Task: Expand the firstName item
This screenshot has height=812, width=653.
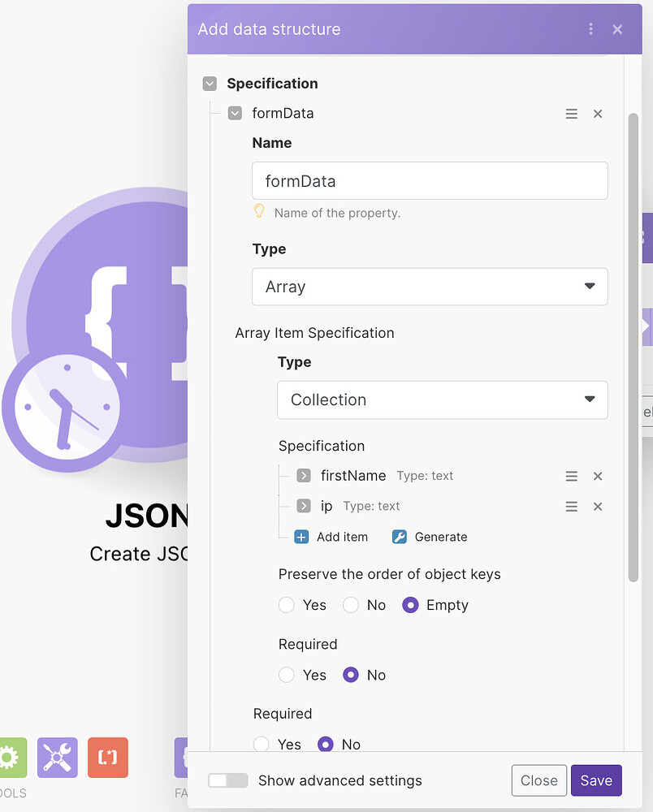Action: (304, 476)
